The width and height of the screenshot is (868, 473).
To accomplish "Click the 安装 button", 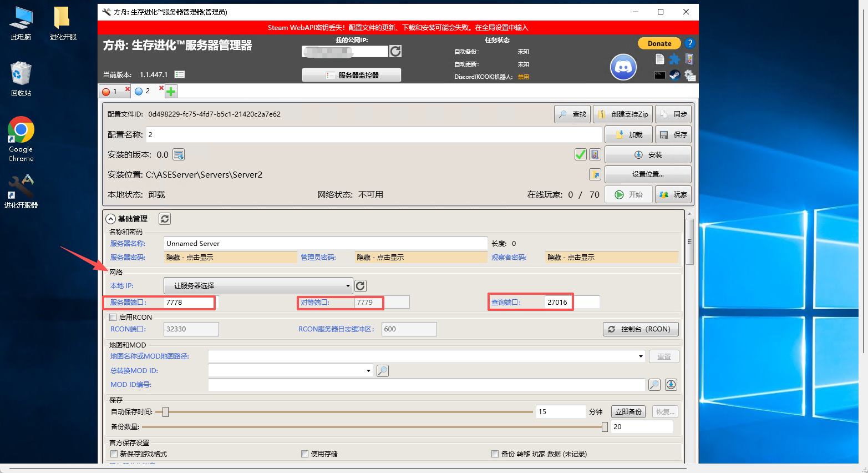I will 648,154.
